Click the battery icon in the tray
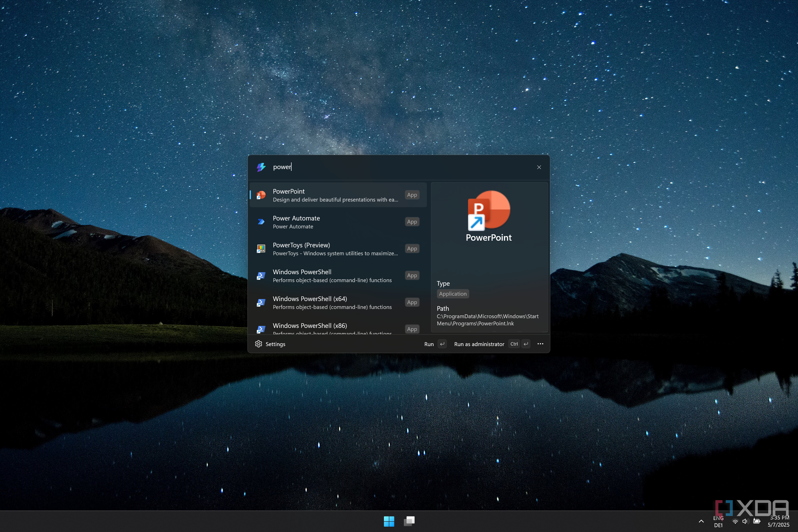798x532 pixels. [x=756, y=521]
